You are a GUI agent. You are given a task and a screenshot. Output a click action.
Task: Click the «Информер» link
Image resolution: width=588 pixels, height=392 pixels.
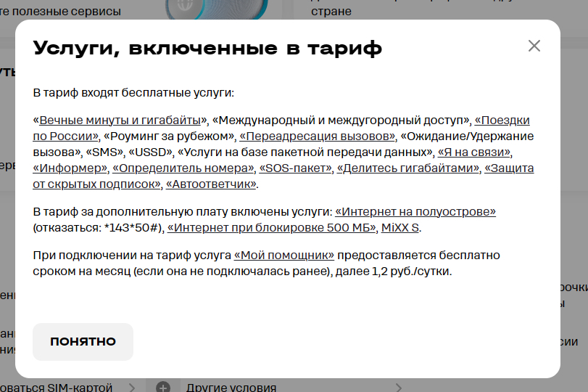70,168
